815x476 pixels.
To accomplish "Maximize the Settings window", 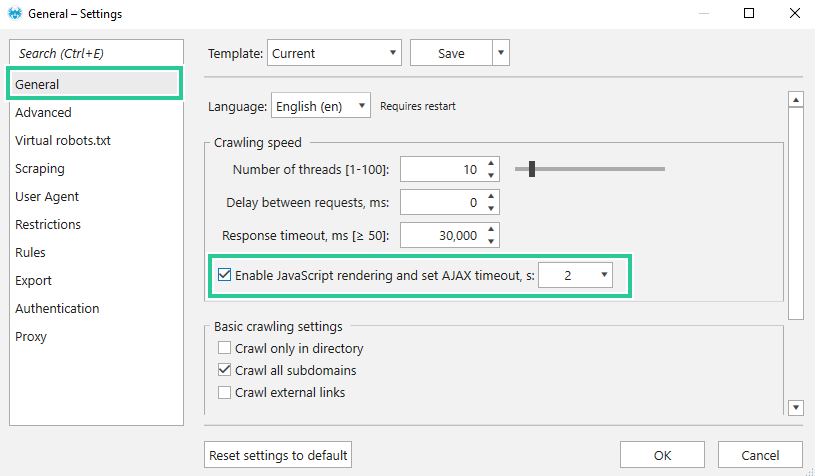I will pos(749,14).
